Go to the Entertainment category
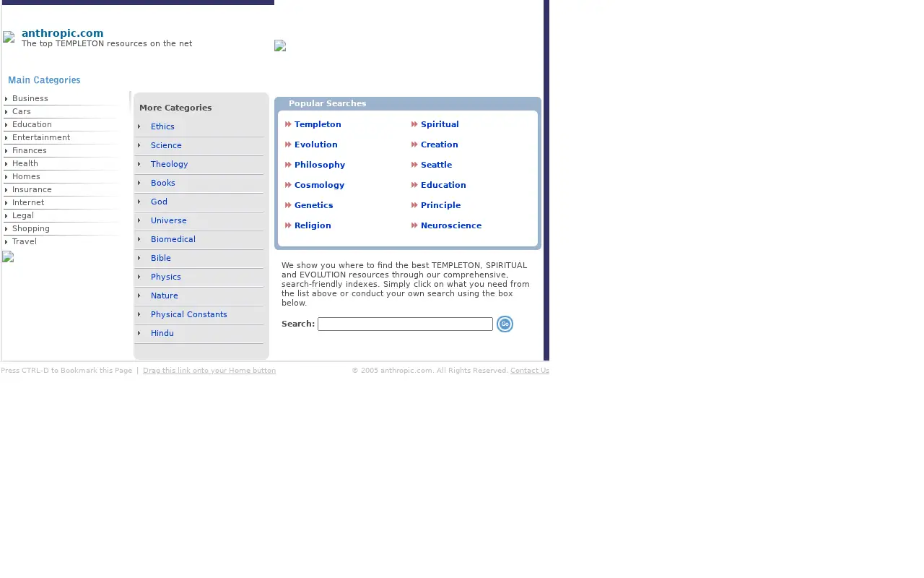Viewport: 924px width, 578px height. (41, 138)
